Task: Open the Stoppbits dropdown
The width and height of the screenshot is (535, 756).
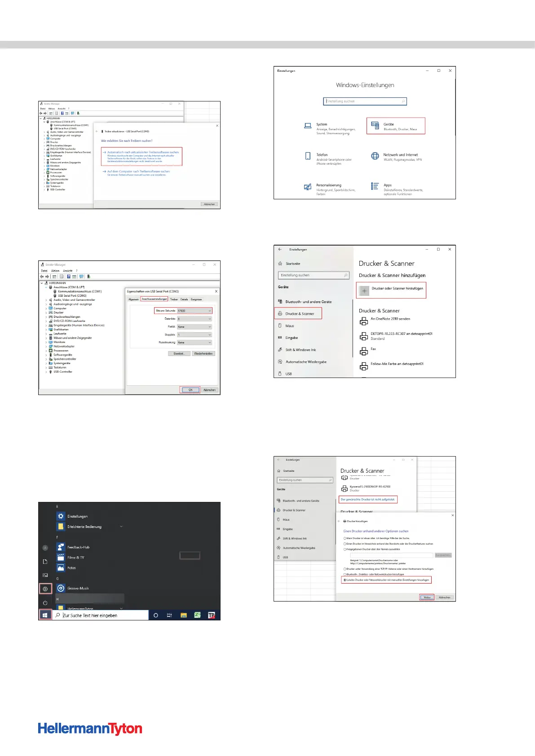Action: pyautogui.click(x=194, y=334)
